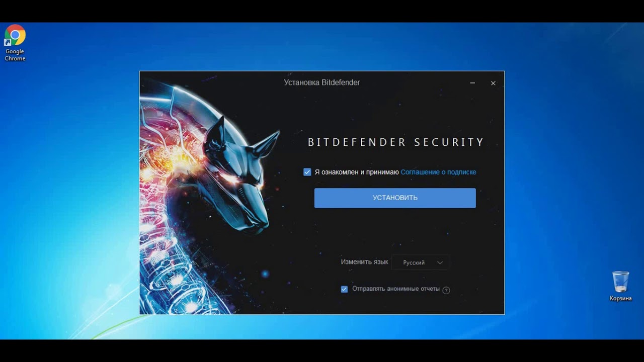Minimize the Bitdefender installer window
644x362 pixels.
point(472,83)
